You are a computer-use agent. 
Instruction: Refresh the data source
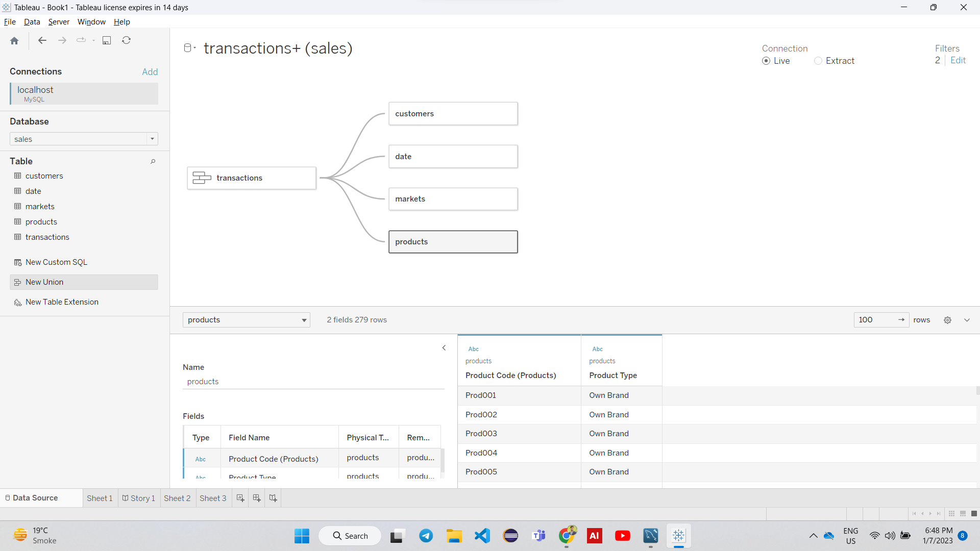pos(126,40)
